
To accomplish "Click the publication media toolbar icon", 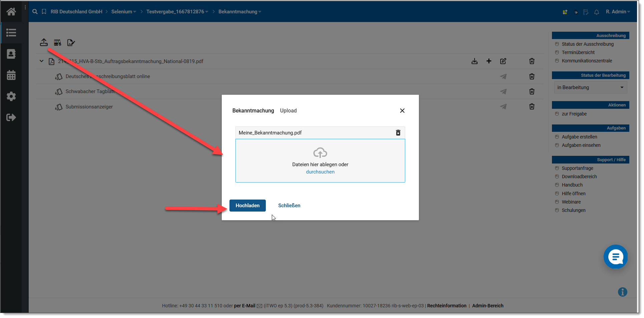I will [x=58, y=42].
